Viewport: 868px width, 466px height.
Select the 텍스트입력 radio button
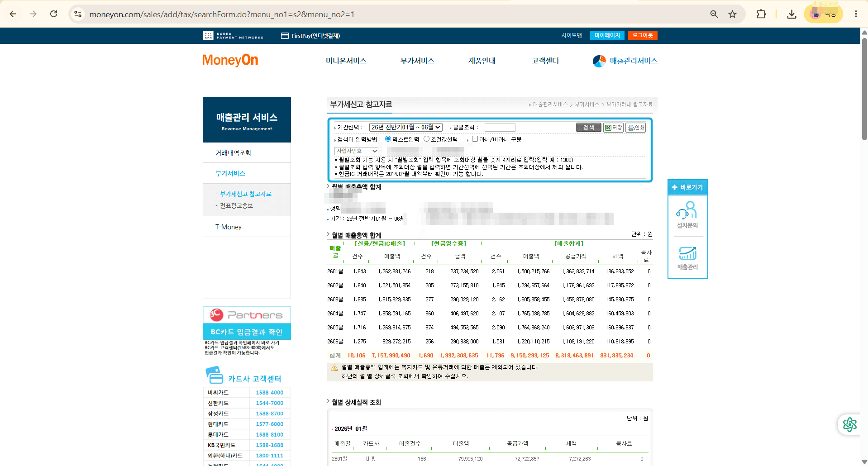(x=388, y=139)
